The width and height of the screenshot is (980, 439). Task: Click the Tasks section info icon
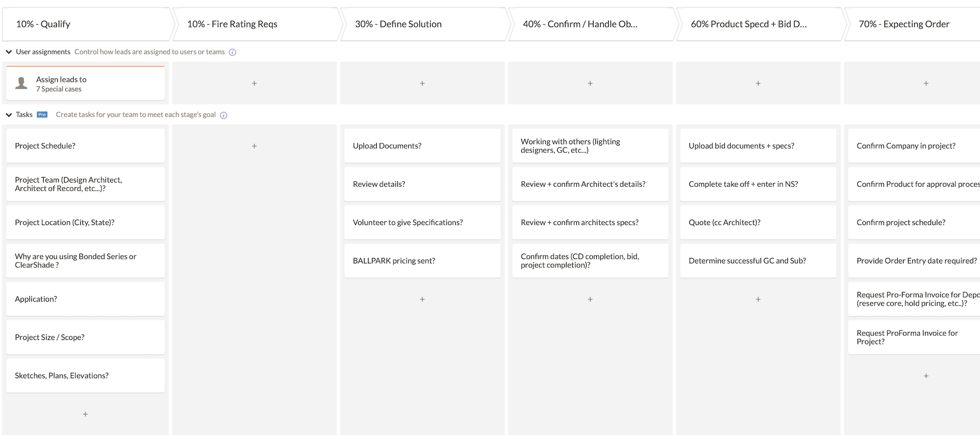pos(223,115)
